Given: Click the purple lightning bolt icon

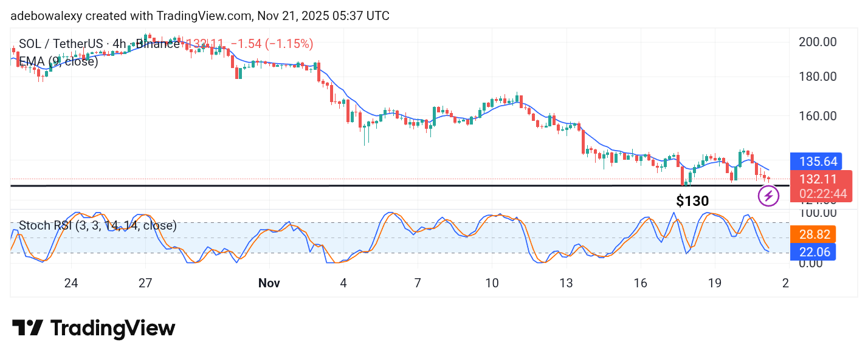Looking at the screenshot, I should click(769, 196).
